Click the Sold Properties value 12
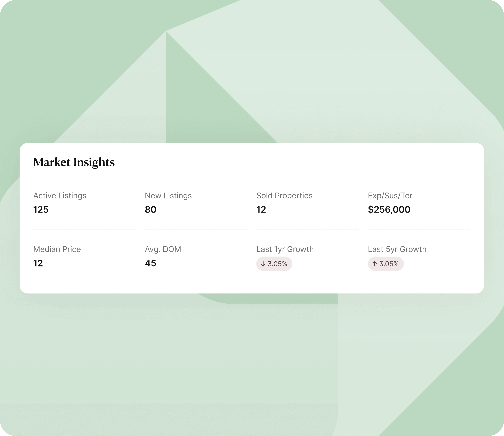 [261, 210]
